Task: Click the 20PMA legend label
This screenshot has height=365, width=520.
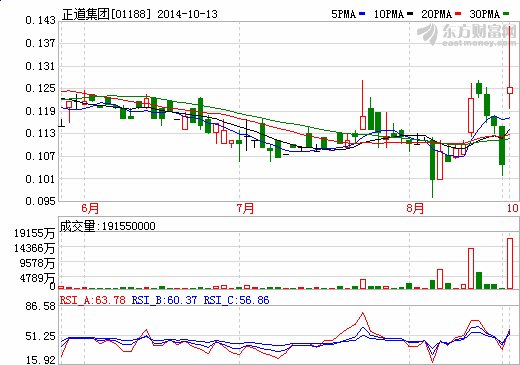Action: coord(436,14)
